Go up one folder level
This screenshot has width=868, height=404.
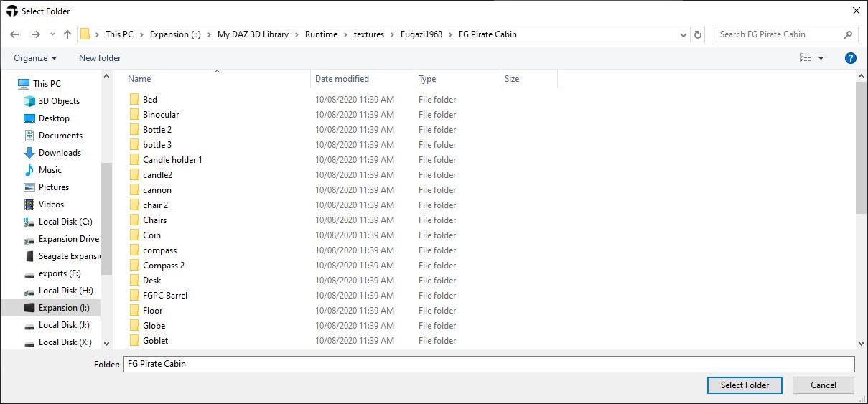(x=67, y=34)
